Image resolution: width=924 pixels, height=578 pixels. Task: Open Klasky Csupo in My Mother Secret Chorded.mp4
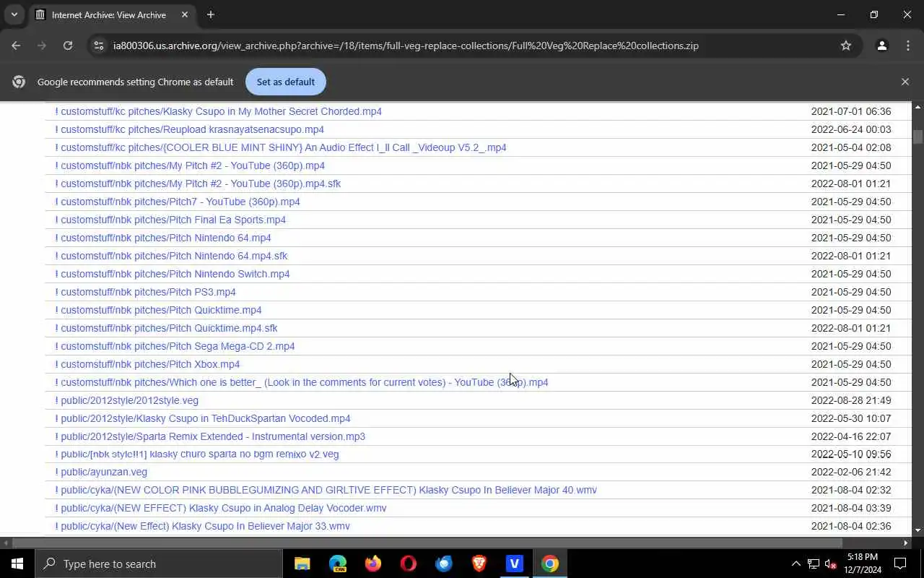(x=219, y=111)
